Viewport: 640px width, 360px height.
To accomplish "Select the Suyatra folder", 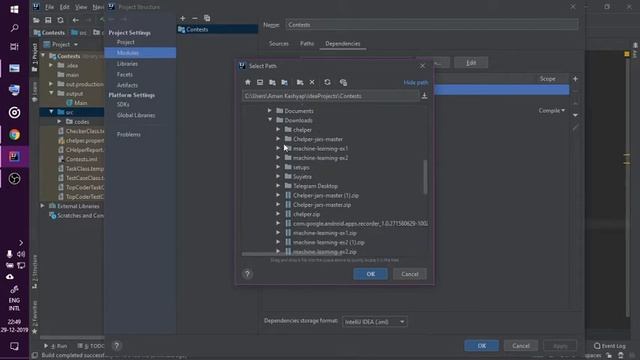I will coord(302,177).
